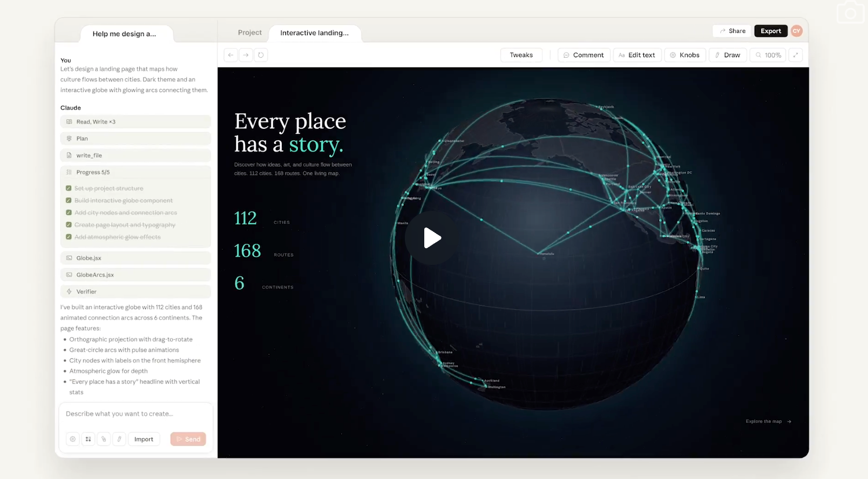The height and width of the screenshot is (479, 868).
Task: Click the Import button
Action: click(x=144, y=439)
